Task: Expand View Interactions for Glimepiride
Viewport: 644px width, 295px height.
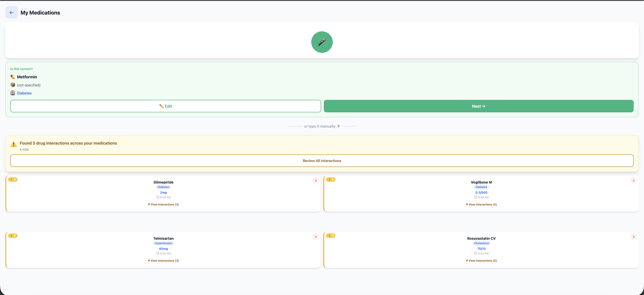Action: pyautogui.click(x=163, y=204)
